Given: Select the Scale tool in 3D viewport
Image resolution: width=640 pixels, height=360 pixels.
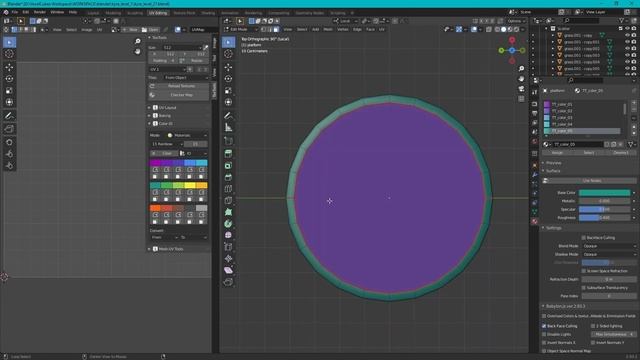Looking at the screenshot, I should pos(229,91).
